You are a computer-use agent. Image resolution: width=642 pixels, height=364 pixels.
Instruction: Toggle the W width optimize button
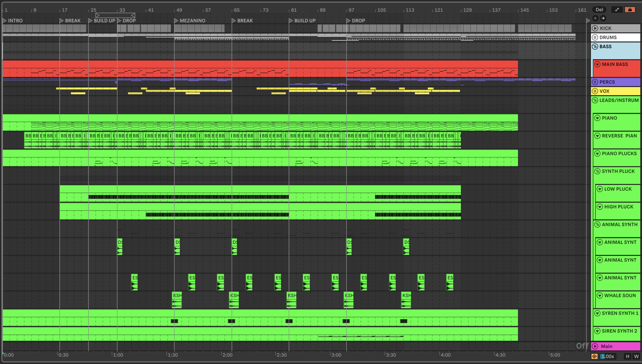pos(636,356)
